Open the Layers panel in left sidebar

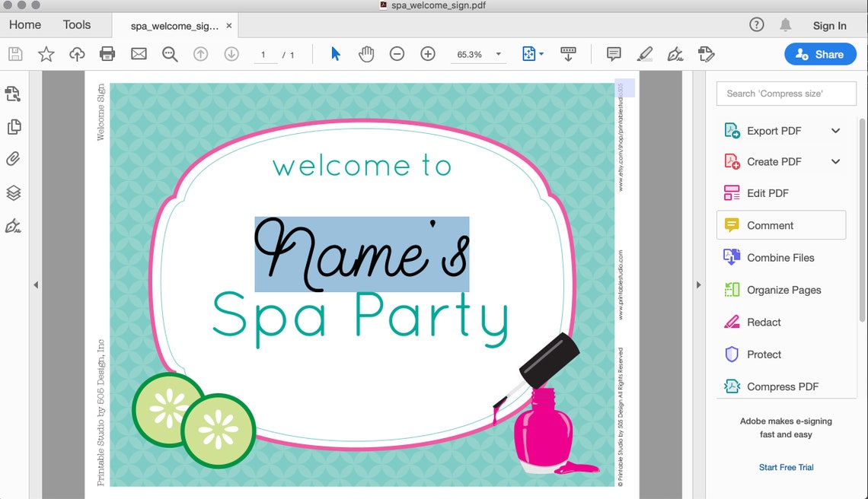point(13,192)
